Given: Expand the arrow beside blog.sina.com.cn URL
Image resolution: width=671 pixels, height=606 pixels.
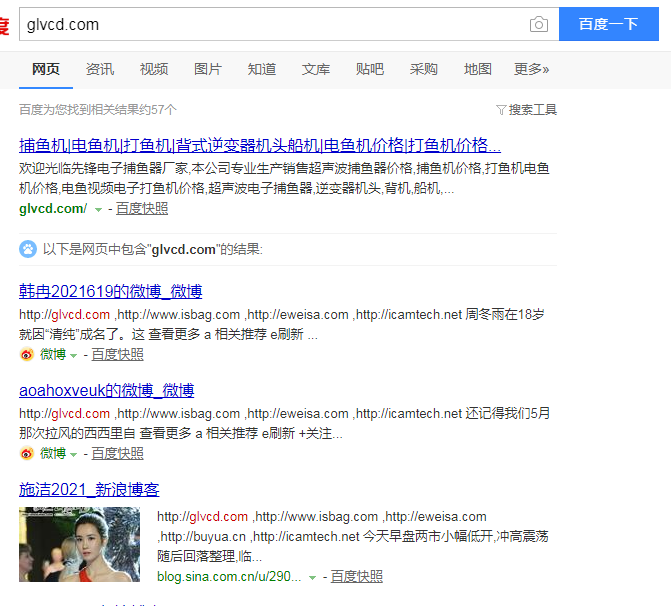Looking at the screenshot, I should point(312,578).
